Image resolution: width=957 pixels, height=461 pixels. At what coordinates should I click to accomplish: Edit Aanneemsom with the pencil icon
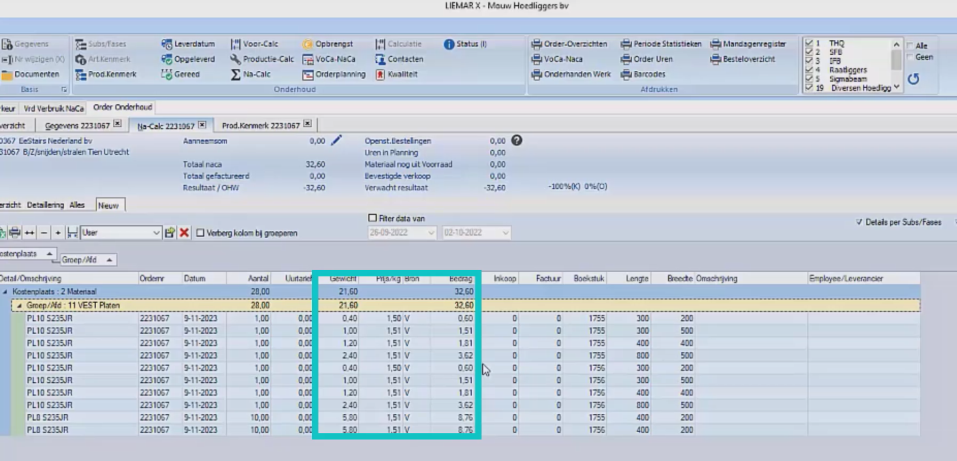(336, 140)
